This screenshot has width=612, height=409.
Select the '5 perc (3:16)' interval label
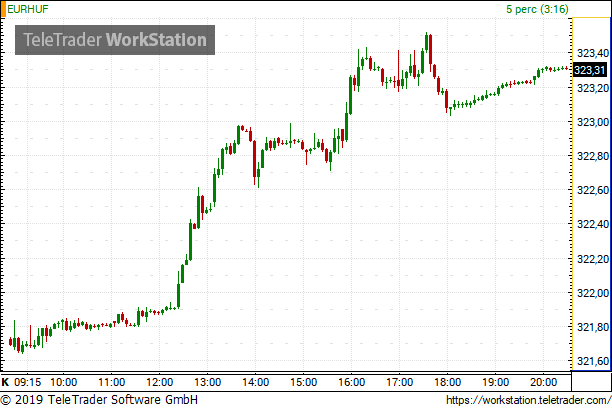[x=537, y=9]
